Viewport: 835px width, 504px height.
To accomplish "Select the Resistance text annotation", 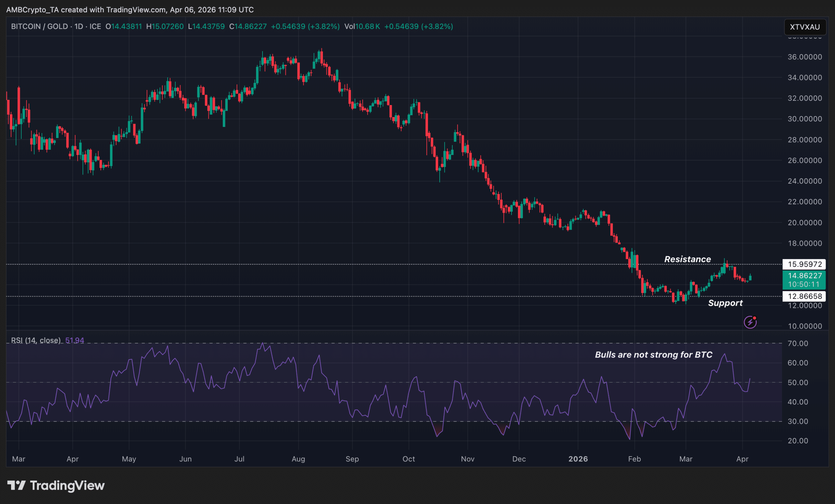I will coord(687,259).
